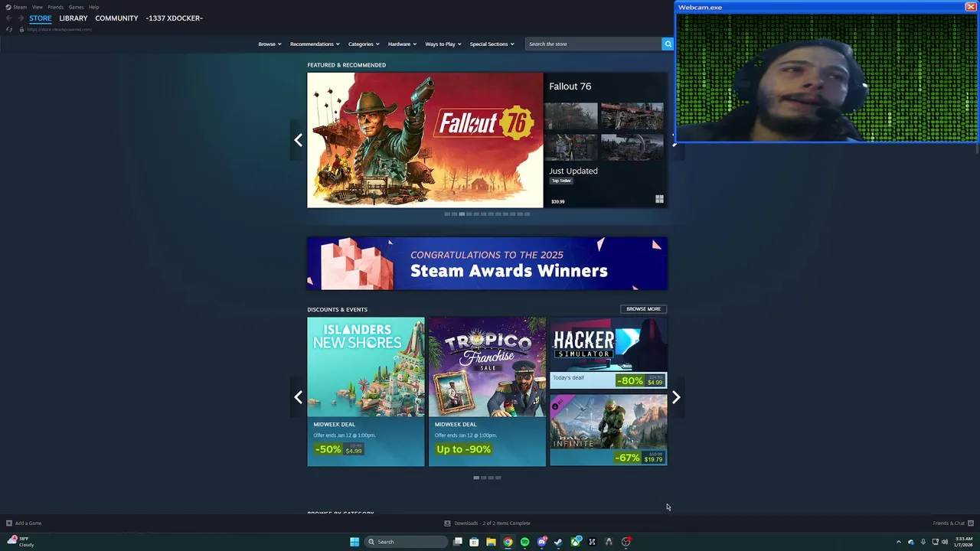The width and height of the screenshot is (980, 551).
Task: Go to previous Discounts & Events page
Action: coord(298,396)
